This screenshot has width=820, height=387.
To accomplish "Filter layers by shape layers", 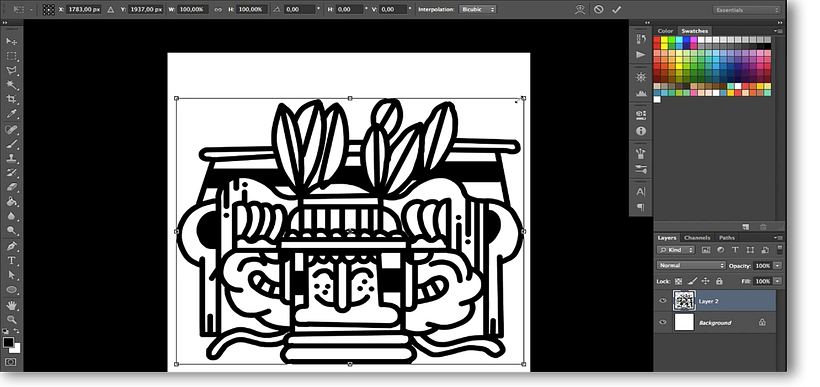I will point(750,250).
